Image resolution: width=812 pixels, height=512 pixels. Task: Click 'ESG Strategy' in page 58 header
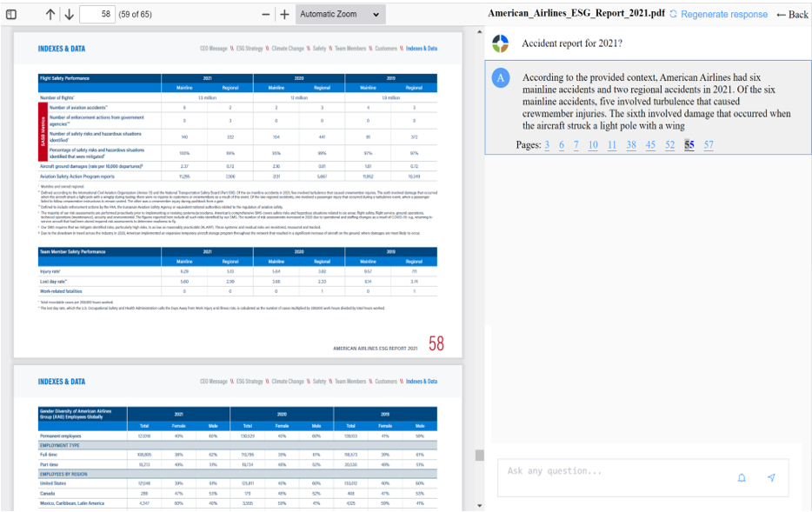[x=250, y=49]
